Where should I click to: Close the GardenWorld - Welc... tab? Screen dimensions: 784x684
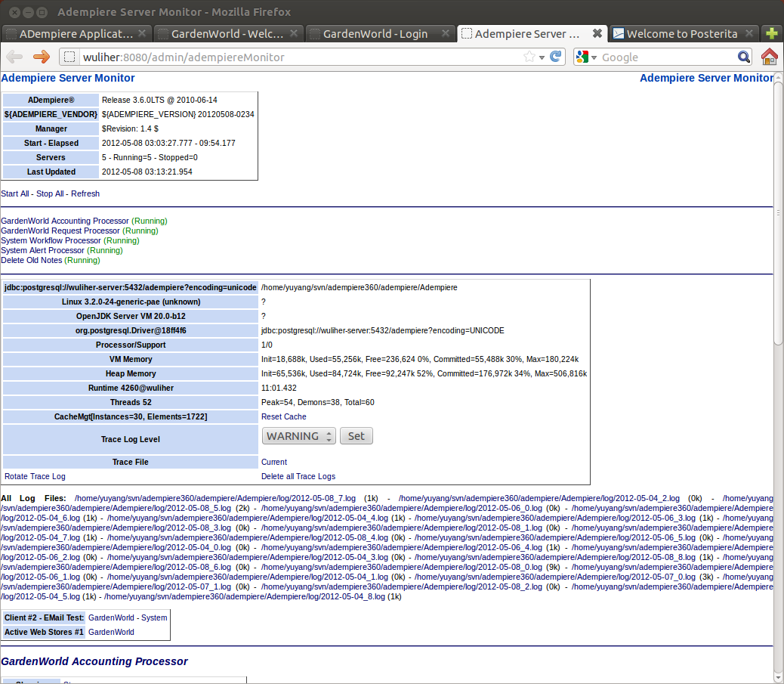[x=294, y=33]
